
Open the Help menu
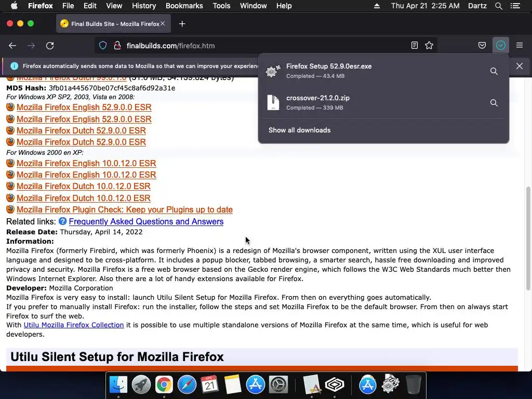[284, 6]
